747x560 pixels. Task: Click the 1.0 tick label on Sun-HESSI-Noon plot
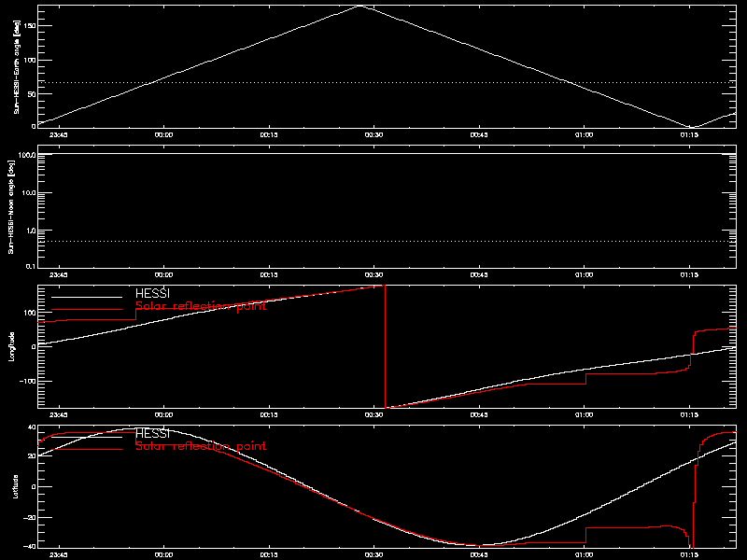tap(31, 231)
